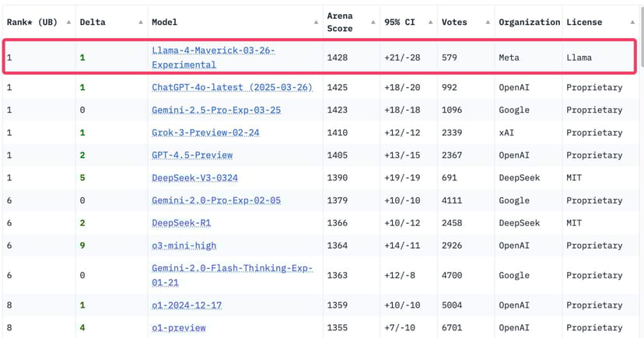Sort by 95% CI column arrow

(x=430, y=23)
